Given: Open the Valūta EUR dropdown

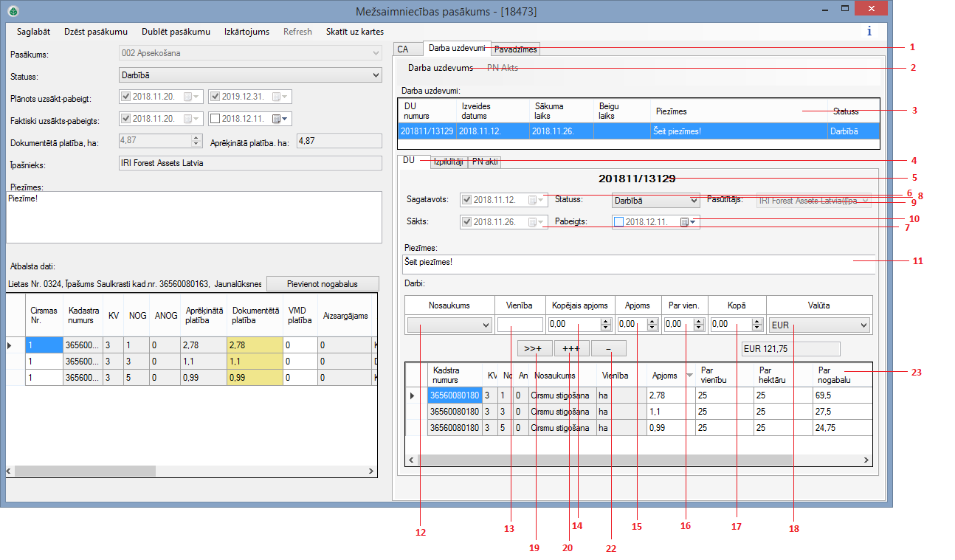Looking at the screenshot, I should tap(864, 325).
